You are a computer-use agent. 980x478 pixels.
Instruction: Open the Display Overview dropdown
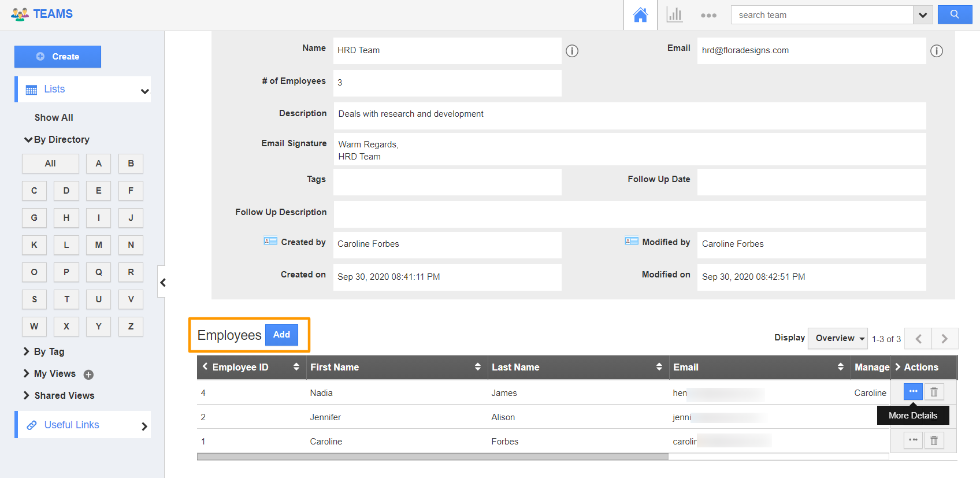[x=837, y=338]
